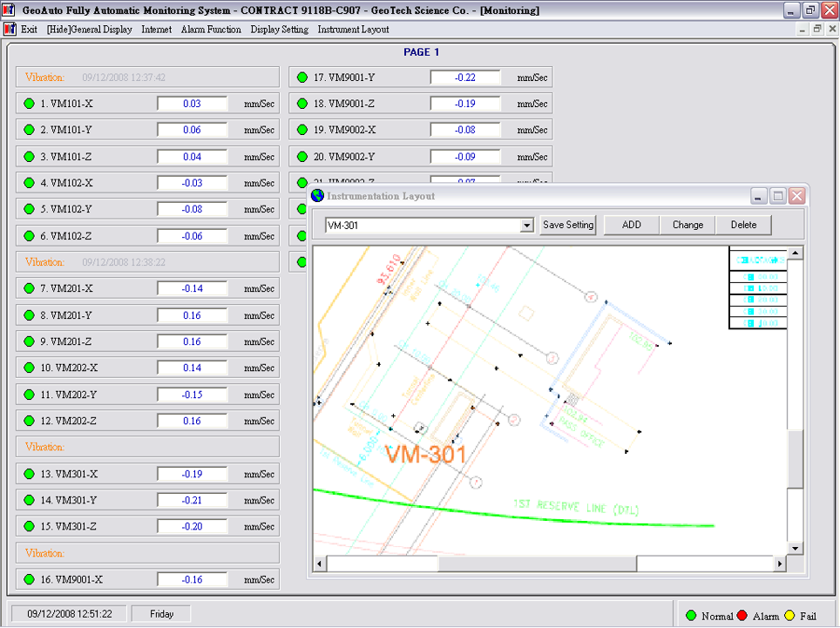840x628 pixels.
Task: Click the layout map's vertical scrollbar down arrow
Action: (x=794, y=548)
